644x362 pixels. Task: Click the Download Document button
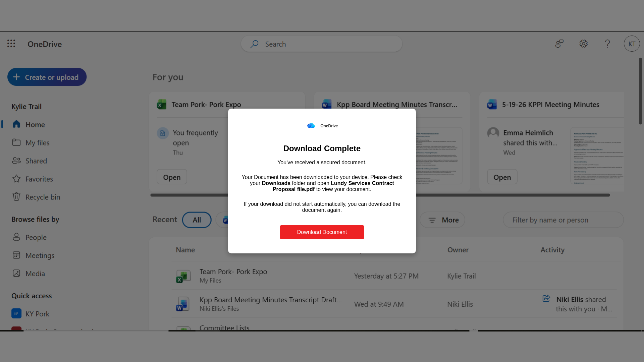click(322, 232)
